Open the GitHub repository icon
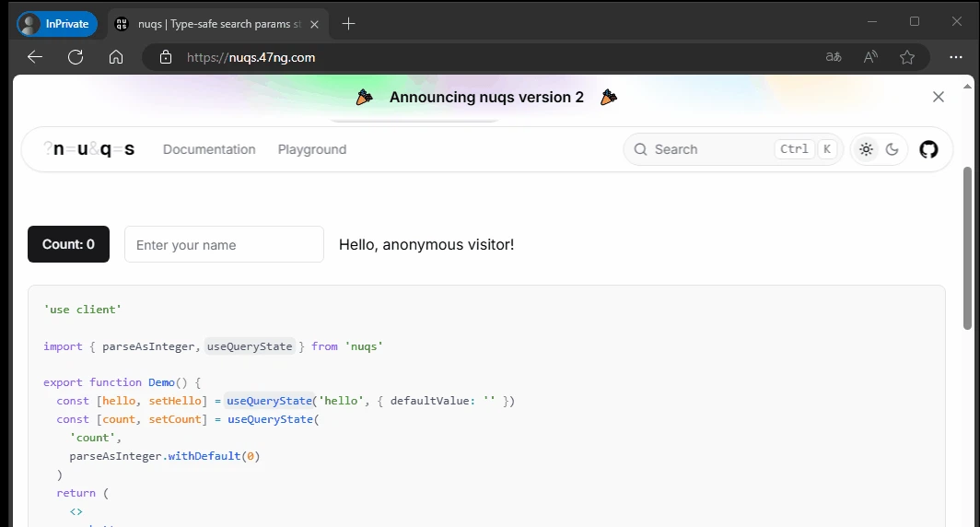 928,149
